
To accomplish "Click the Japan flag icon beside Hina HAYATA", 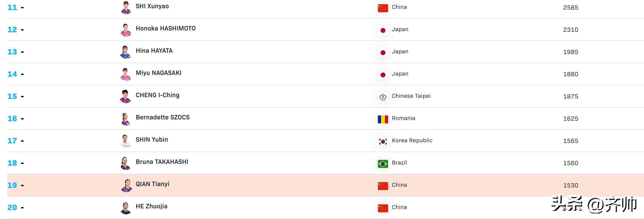I will (383, 52).
